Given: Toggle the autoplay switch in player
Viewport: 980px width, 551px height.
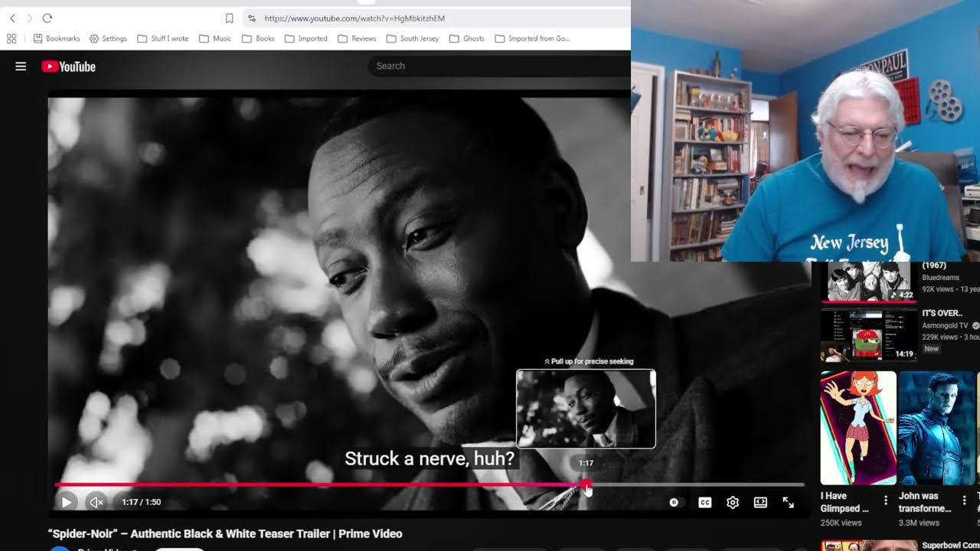Looking at the screenshot, I should click(x=674, y=502).
